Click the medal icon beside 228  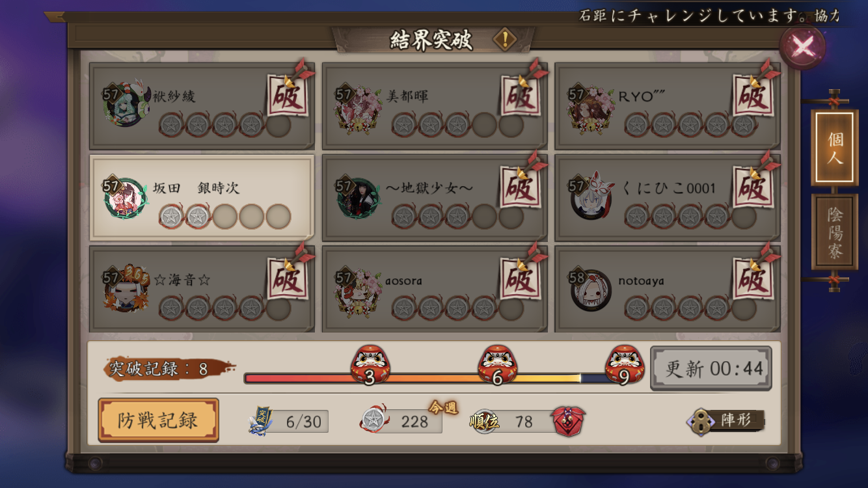(x=374, y=421)
